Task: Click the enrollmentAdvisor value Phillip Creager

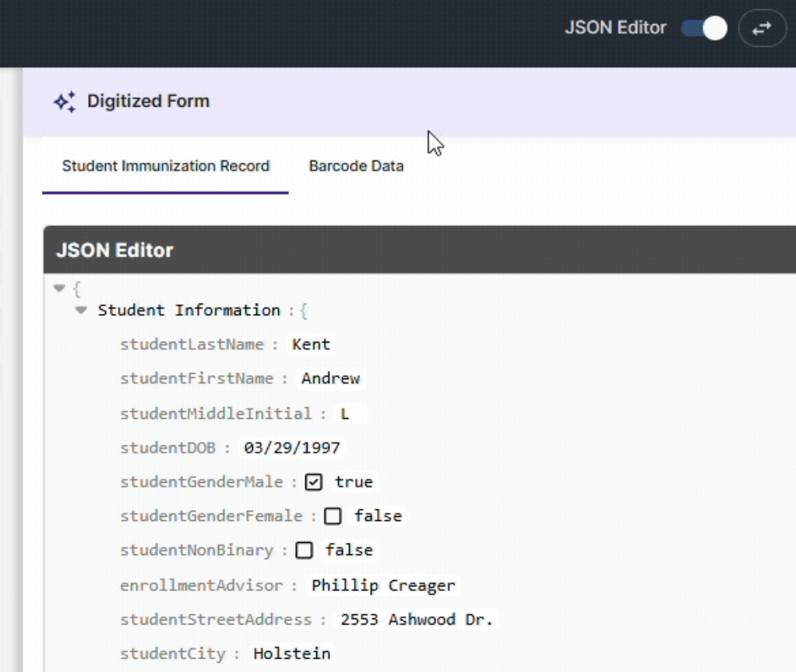Action: [383, 586]
